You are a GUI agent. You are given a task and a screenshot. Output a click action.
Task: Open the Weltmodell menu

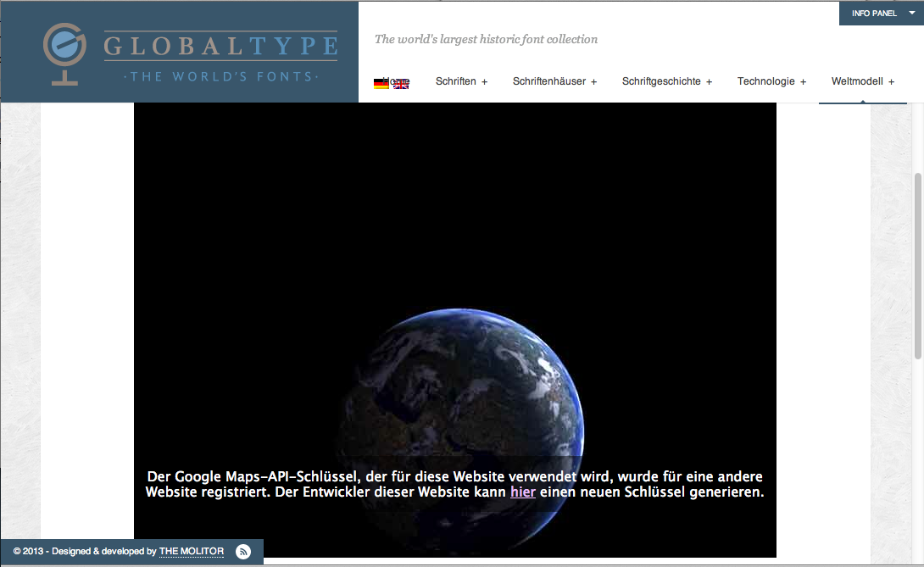[x=857, y=81]
